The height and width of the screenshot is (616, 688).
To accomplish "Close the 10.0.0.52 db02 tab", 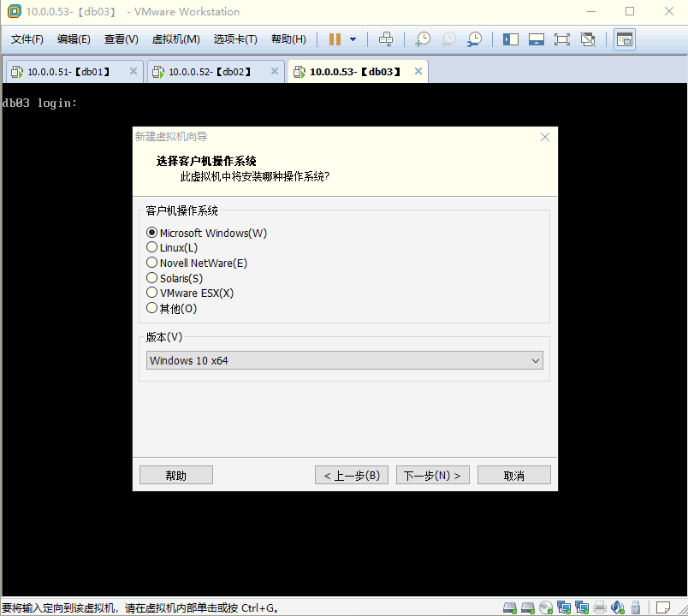I will pos(275,71).
